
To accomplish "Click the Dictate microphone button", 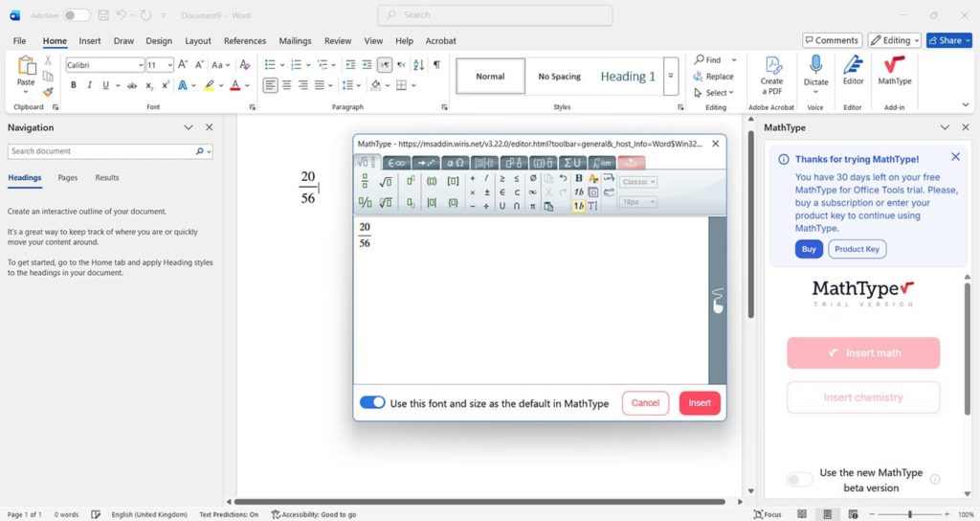I will [x=815, y=70].
